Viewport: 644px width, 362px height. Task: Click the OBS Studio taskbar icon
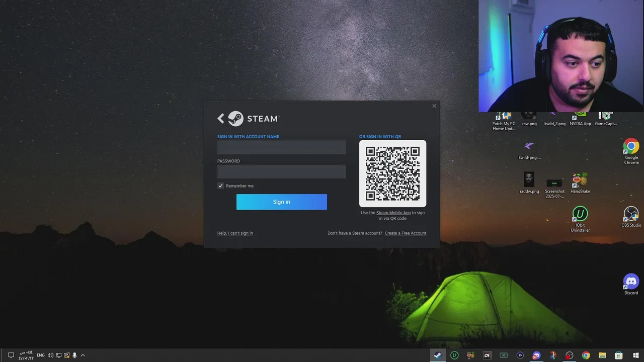570,355
